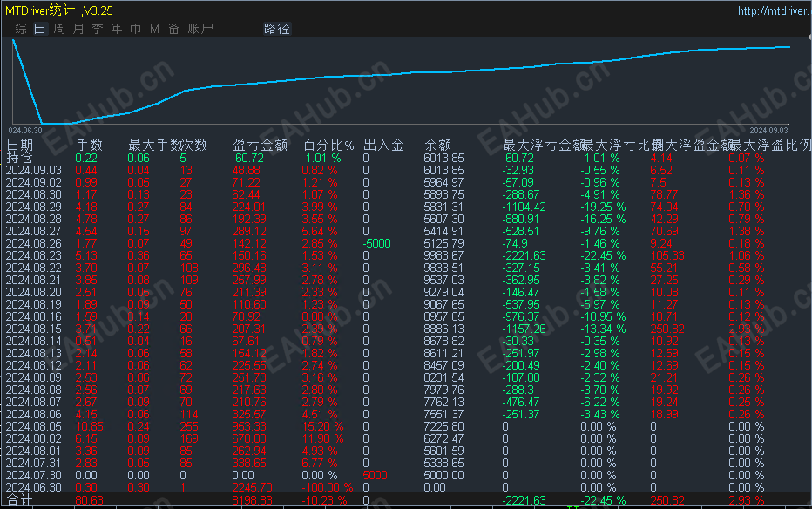Viewport: 812px width, 509px height.
Task: Click the 百分比% column header
Action: (x=328, y=145)
